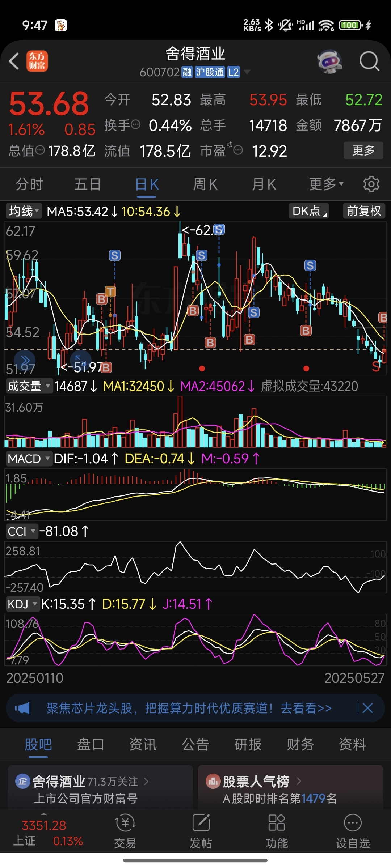
Task: Select the 股吧 tab
Action: [38, 744]
